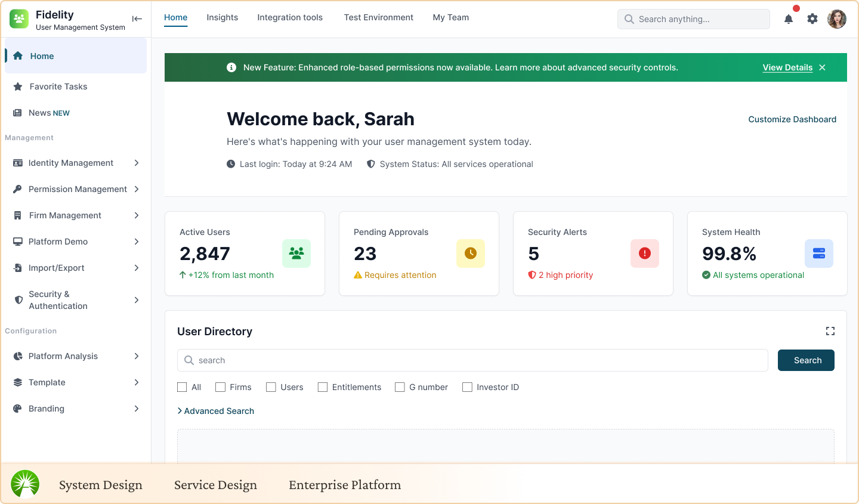Open the user profile avatar

pos(837,19)
